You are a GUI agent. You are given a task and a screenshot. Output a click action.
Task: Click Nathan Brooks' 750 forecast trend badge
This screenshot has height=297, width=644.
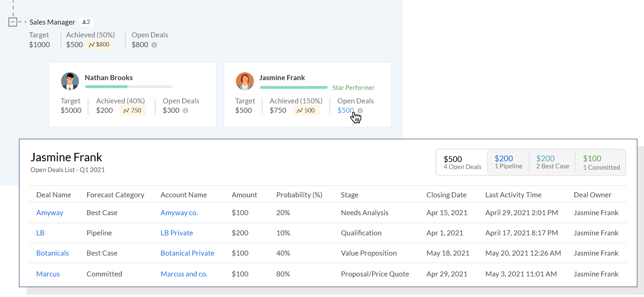pos(132,110)
